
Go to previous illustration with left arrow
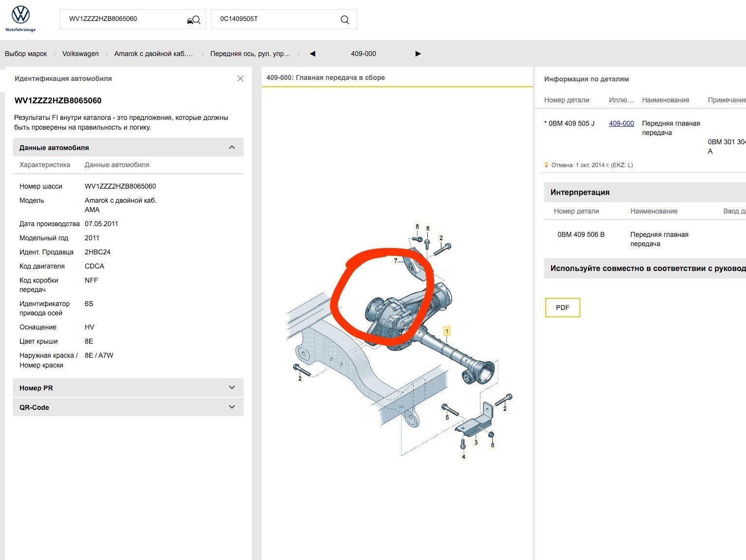pos(312,54)
